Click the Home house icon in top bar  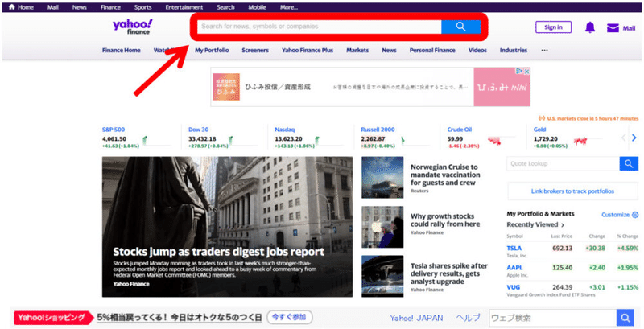tap(12, 7)
